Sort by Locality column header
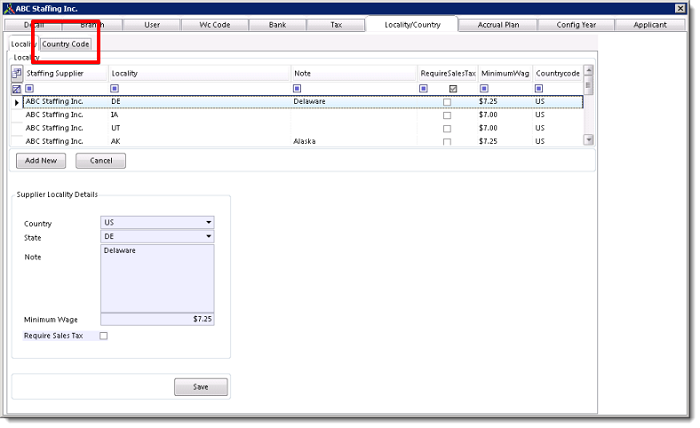Image resolution: width=700 pixels, height=428 pixels. (x=200, y=73)
